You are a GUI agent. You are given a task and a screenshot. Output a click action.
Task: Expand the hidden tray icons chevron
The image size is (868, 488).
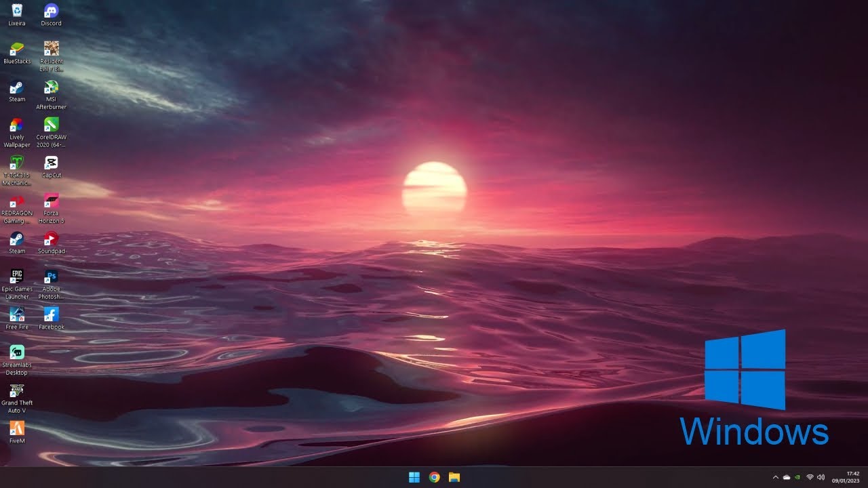[776, 477]
